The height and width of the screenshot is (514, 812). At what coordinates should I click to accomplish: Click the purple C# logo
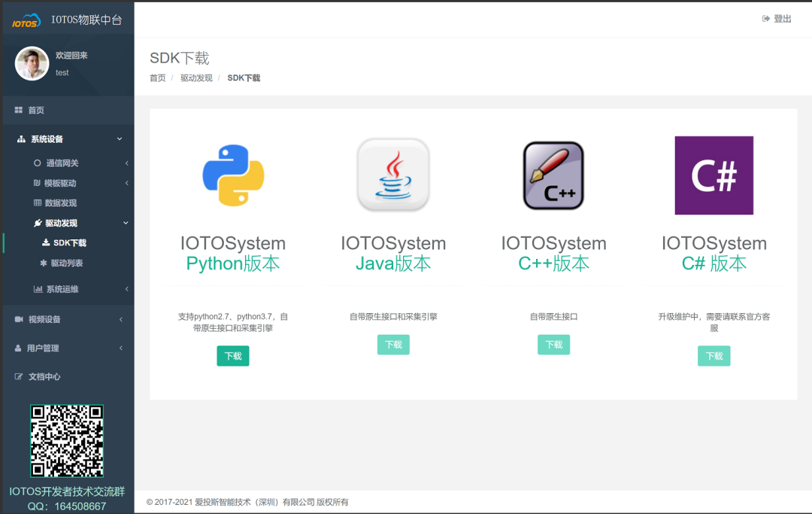click(714, 175)
